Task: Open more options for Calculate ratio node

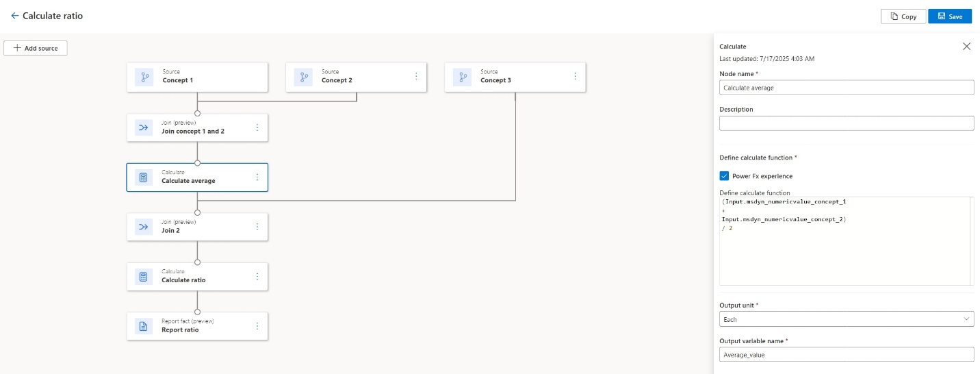Action: (x=257, y=277)
